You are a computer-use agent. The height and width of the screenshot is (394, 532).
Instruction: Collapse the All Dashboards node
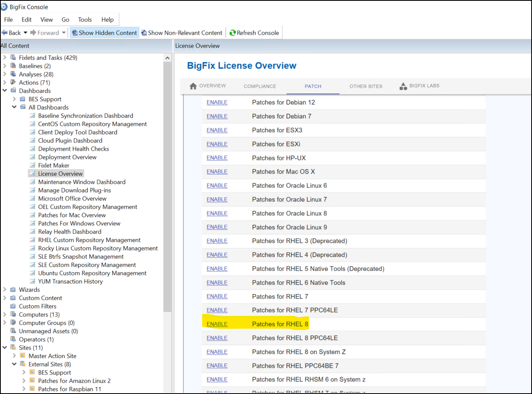(14, 107)
